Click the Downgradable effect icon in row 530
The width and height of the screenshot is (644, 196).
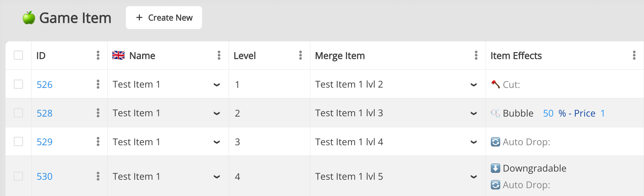pyautogui.click(x=495, y=168)
